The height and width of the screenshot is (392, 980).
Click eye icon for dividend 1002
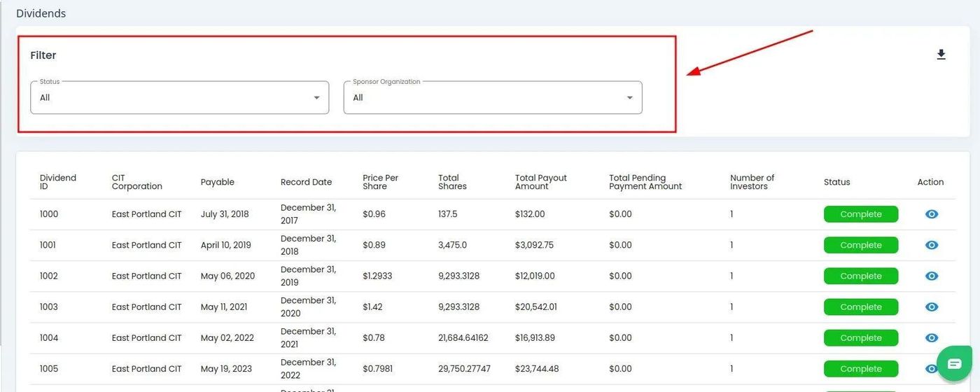pos(931,276)
